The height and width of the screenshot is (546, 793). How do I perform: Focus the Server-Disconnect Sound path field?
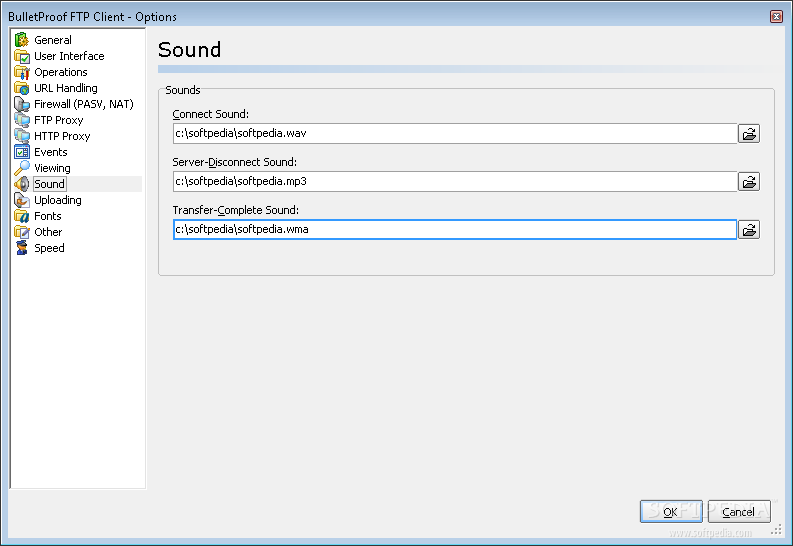(x=455, y=181)
